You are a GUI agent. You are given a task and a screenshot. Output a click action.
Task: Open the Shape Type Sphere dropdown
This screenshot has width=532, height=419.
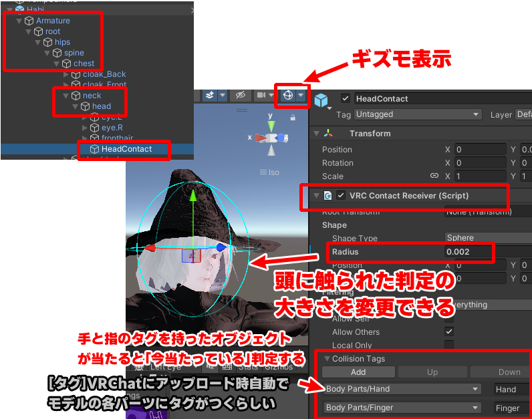489,237
